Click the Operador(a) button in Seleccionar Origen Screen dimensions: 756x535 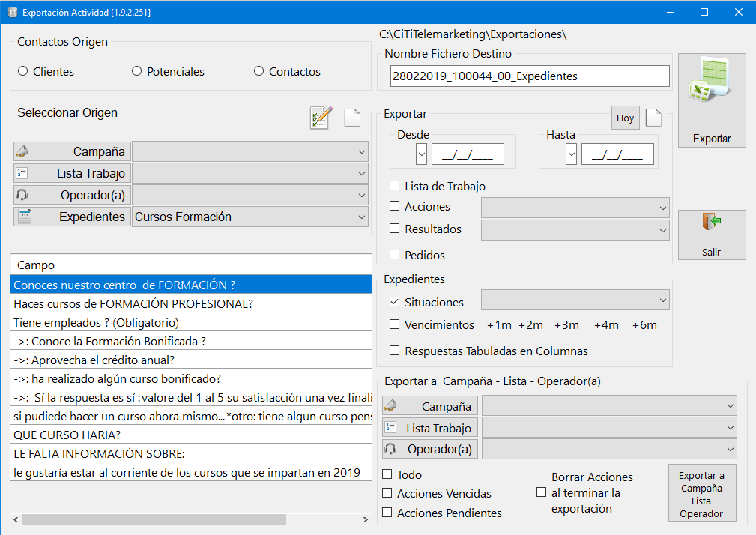(x=73, y=195)
